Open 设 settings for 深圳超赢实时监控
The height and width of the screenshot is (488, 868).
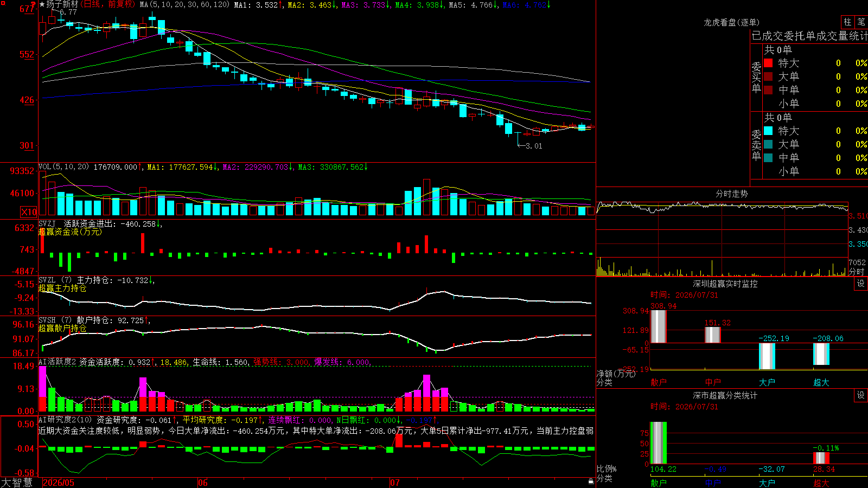coord(861,284)
